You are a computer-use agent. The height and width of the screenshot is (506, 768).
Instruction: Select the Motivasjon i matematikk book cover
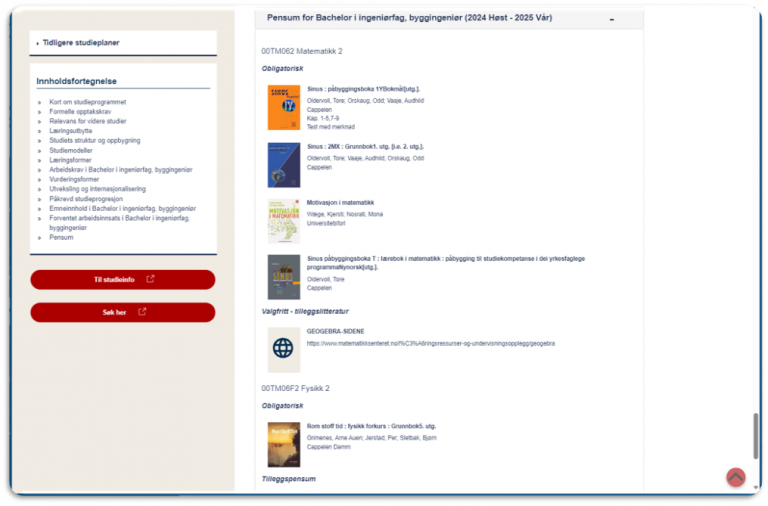283,221
